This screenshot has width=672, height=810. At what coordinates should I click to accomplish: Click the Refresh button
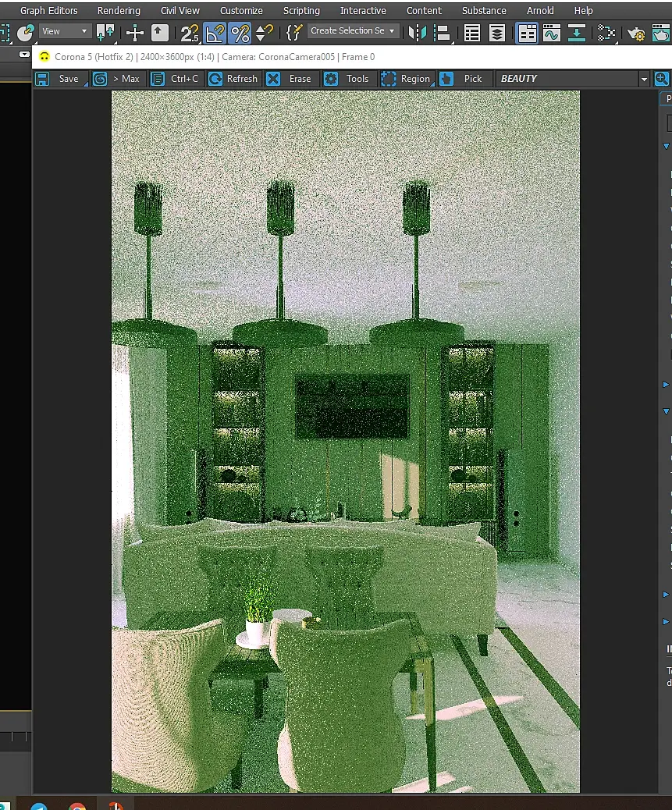(x=233, y=79)
